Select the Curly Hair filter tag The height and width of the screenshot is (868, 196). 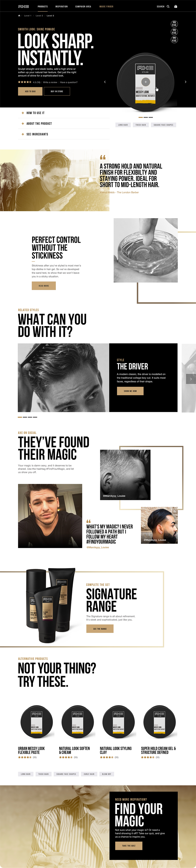pyautogui.click(x=89, y=774)
